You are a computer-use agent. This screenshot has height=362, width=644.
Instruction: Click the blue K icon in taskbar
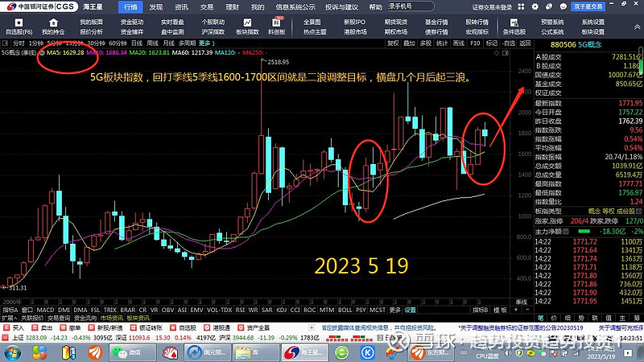368,352
